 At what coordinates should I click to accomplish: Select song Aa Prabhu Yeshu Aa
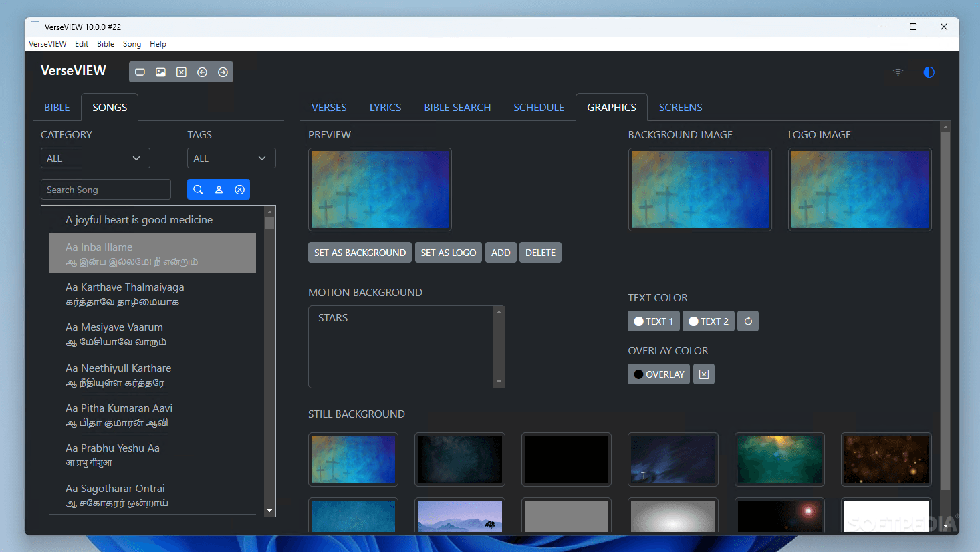point(152,454)
